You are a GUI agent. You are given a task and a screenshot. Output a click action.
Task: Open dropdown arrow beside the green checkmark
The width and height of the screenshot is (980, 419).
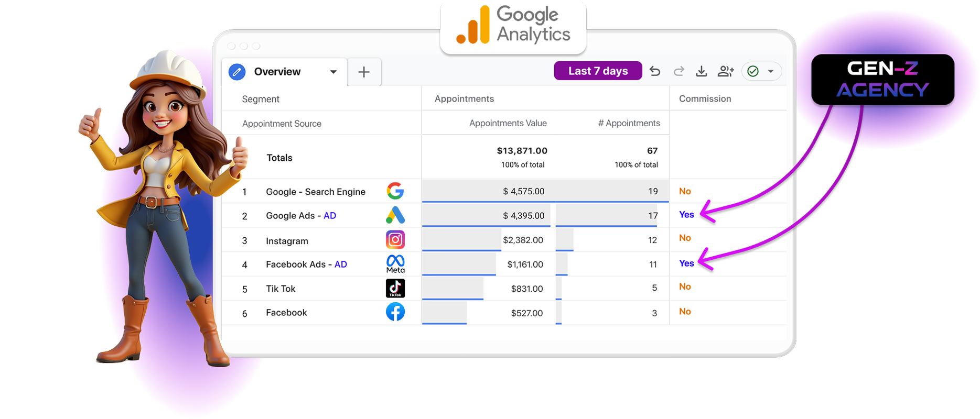(771, 71)
